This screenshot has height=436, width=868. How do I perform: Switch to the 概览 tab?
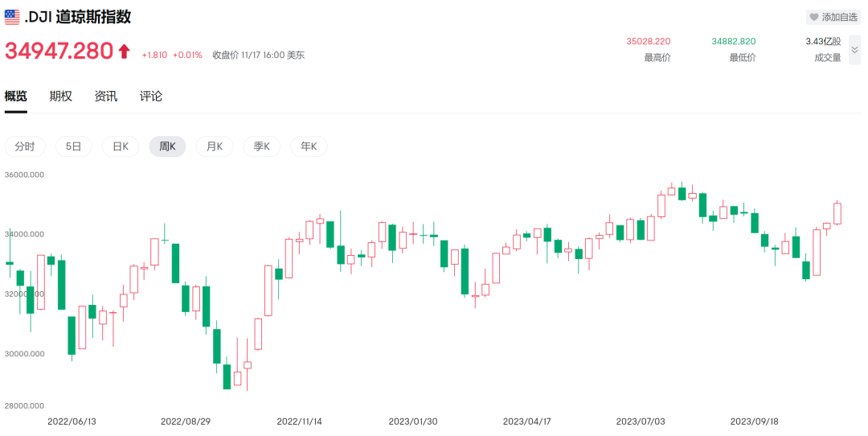coord(15,97)
